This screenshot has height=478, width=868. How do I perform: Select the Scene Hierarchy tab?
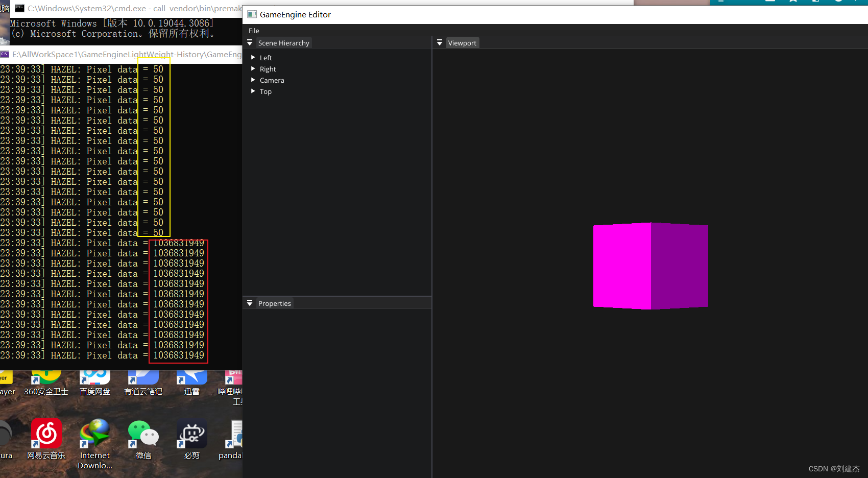283,43
